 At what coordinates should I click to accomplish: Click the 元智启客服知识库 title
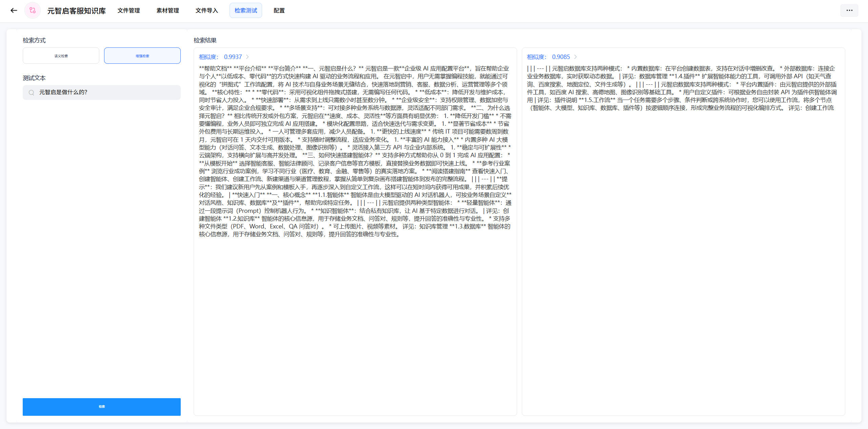click(76, 11)
